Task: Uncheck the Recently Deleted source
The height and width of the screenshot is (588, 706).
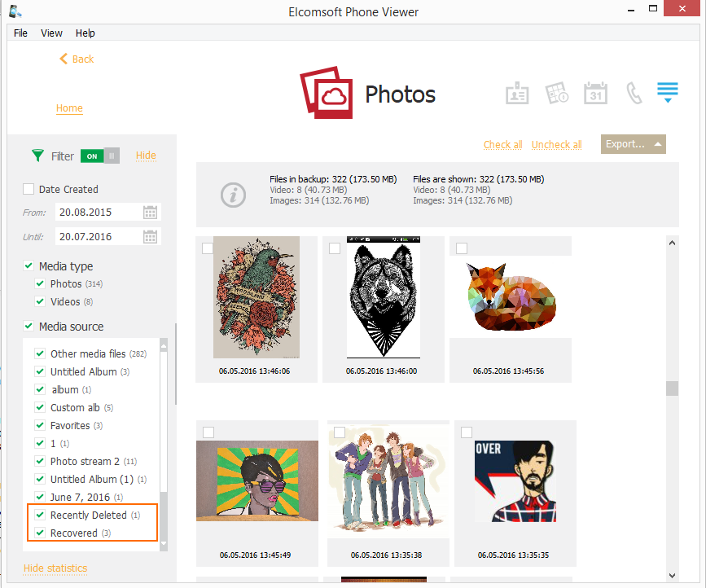Action: tap(40, 516)
